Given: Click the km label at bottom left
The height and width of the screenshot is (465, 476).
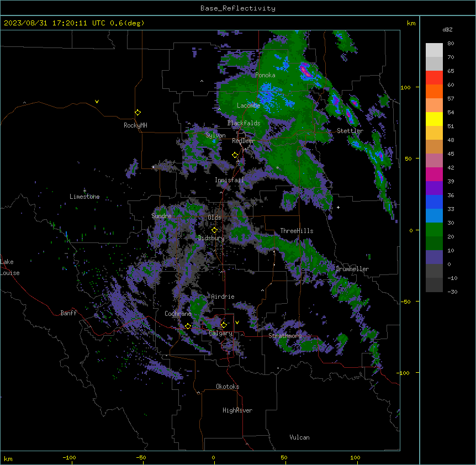Looking at the screenshot, I should [x=8, y=459].
